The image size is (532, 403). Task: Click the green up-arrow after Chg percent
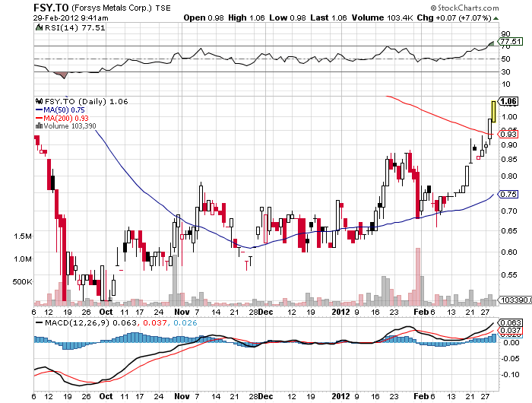click(496, 18)
